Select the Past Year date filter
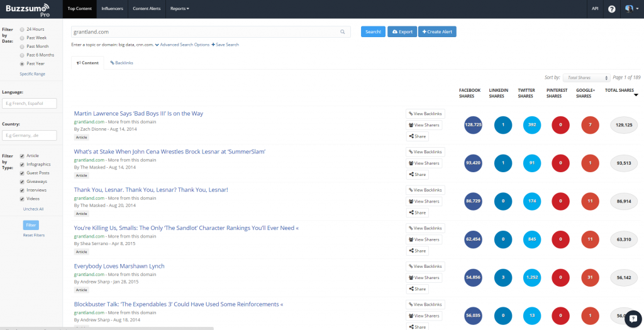The image size is (644, 330). pos(22,64)
